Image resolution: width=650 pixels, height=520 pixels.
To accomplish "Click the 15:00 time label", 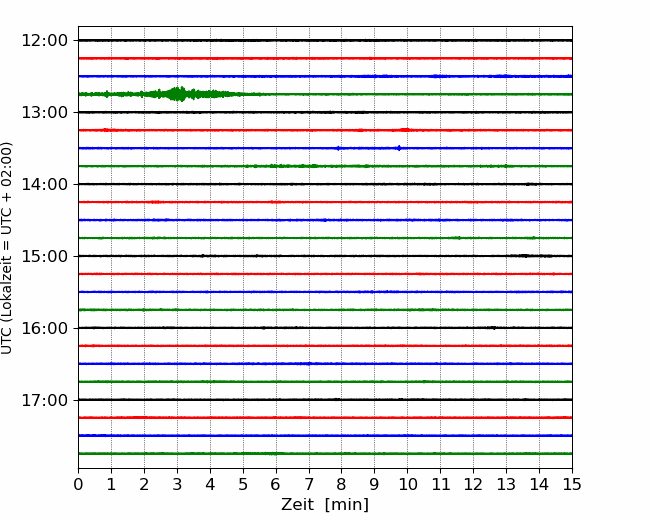I will pyautogui.click(x=44, y=256).
